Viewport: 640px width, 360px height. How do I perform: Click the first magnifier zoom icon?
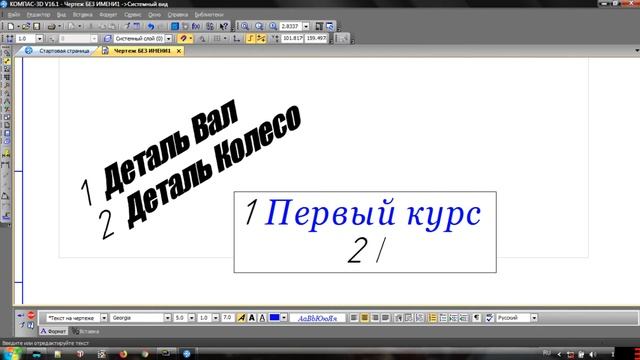(244, 27)
